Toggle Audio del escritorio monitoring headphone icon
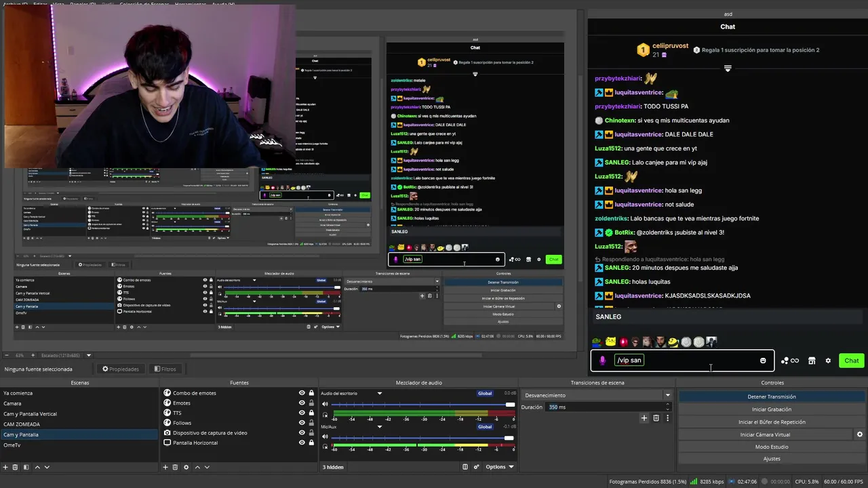The width and height of the screenshot is (868, 488). (x=325, y=415)
